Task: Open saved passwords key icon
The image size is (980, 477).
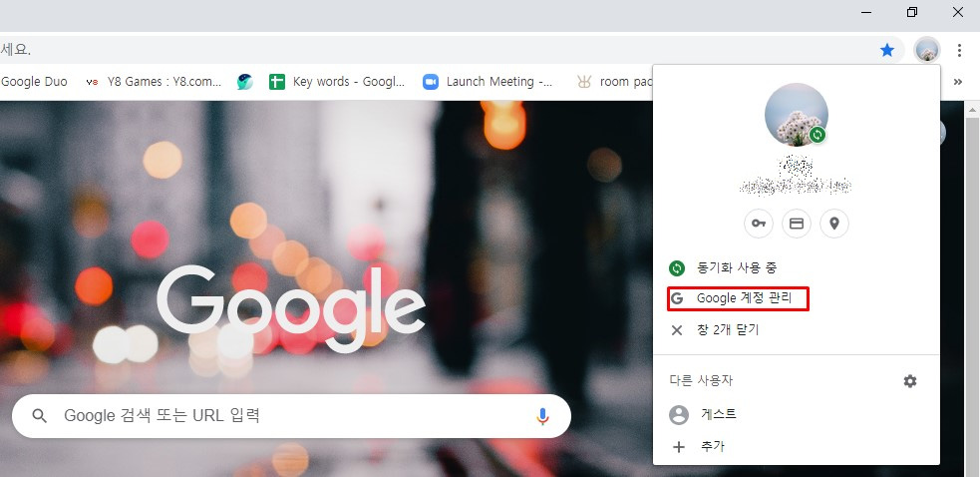Action: [x=758, y=224]
